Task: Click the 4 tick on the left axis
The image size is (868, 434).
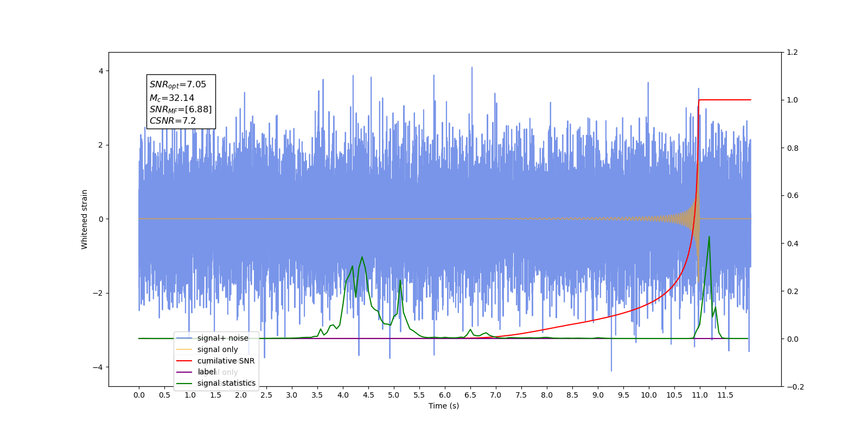Action: point(100,71)
